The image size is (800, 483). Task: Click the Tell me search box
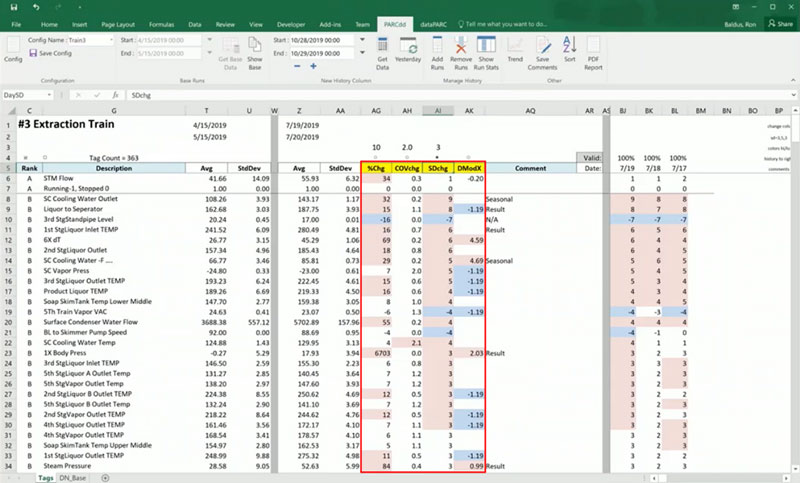point(503,24)
